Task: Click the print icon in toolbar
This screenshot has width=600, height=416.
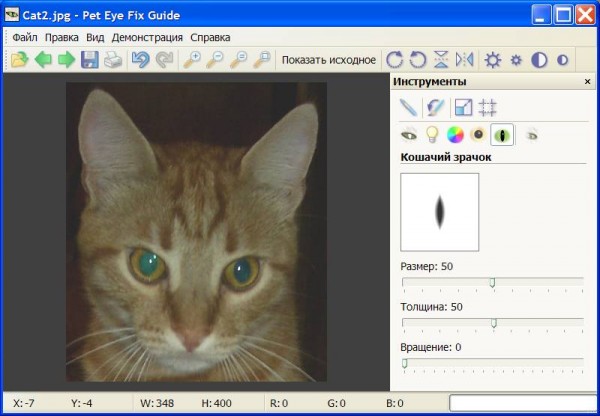Action: [x=113, y=60]
